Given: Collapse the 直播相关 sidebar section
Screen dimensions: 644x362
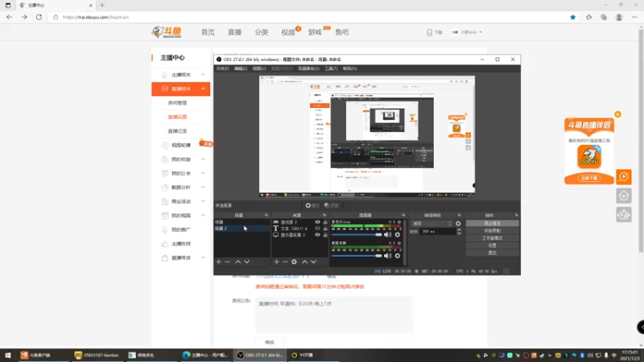Looking at the screenshot, I should (x=203, y=88).
